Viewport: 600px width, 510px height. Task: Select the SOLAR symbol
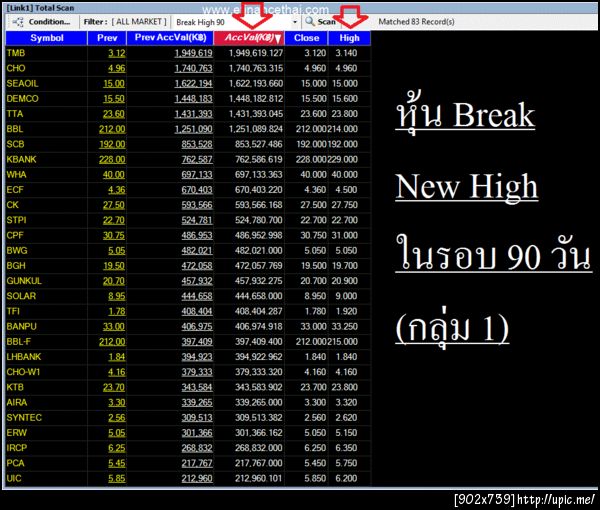(x=21, y=296)
